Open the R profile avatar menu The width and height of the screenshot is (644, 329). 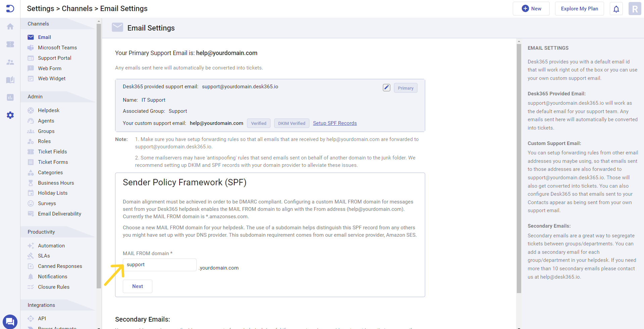point(634,8)
